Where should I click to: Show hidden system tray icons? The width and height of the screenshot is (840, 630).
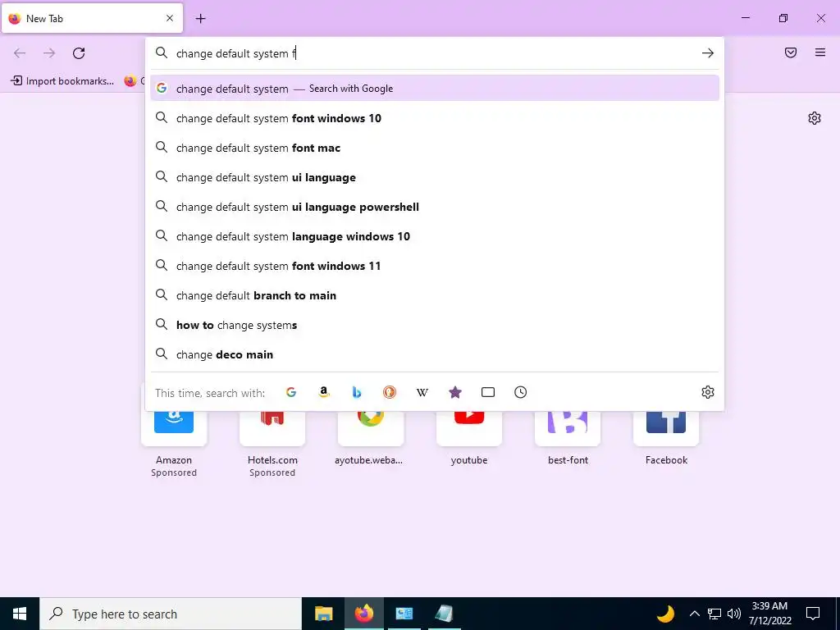point(694,614)
